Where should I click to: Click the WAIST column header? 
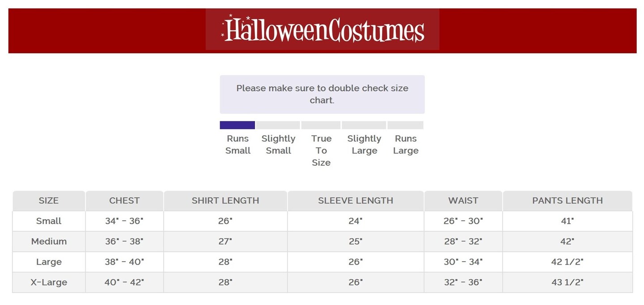point(463,201)
